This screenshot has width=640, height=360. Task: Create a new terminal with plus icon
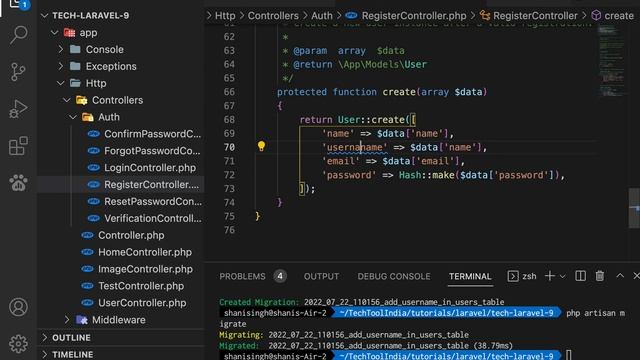click(x=549, y=276)
